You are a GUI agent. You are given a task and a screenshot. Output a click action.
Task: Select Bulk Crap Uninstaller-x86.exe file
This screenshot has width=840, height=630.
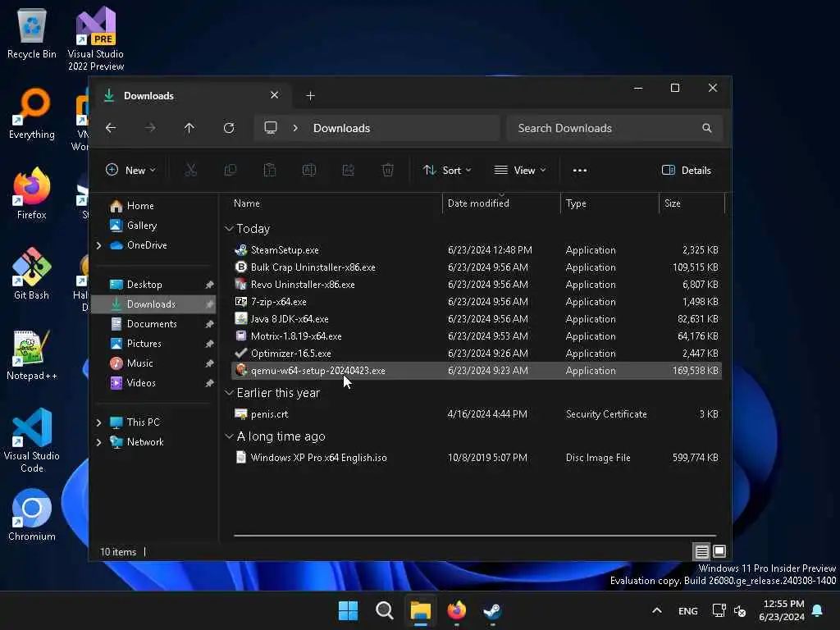[x=477, y=267]
